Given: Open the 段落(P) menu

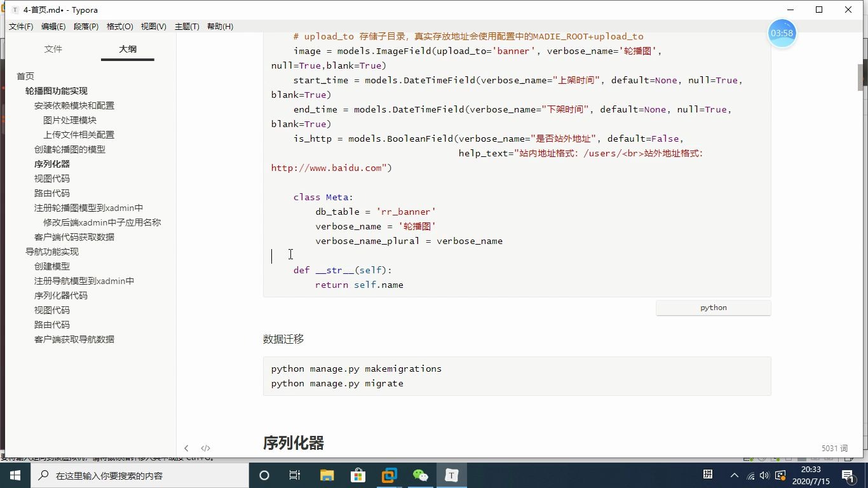Looking at the screenshot, I should tap(86, 26).
